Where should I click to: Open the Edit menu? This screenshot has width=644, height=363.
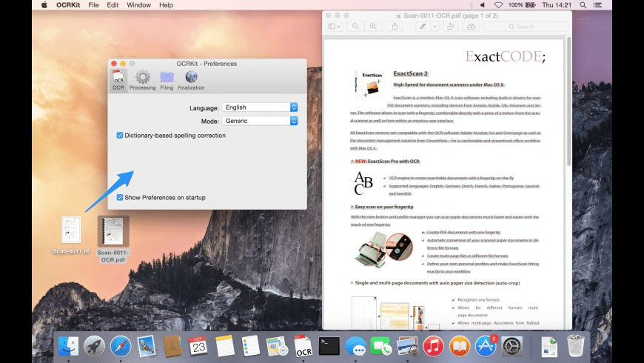[x=113, y=5]
